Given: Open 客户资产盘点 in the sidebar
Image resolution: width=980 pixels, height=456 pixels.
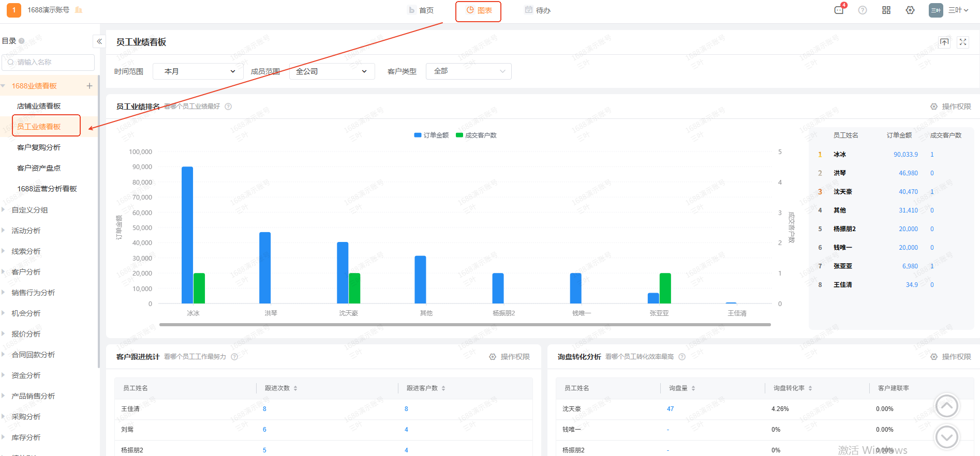Looking at the screenshot, I should [x=39, y=168].
